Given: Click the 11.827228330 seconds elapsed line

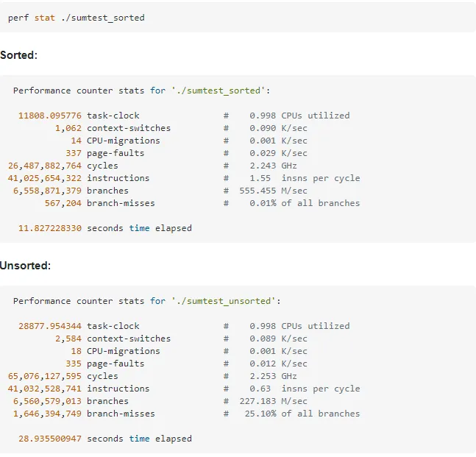Looking at the screenshot, I should (x=105, y=228).
